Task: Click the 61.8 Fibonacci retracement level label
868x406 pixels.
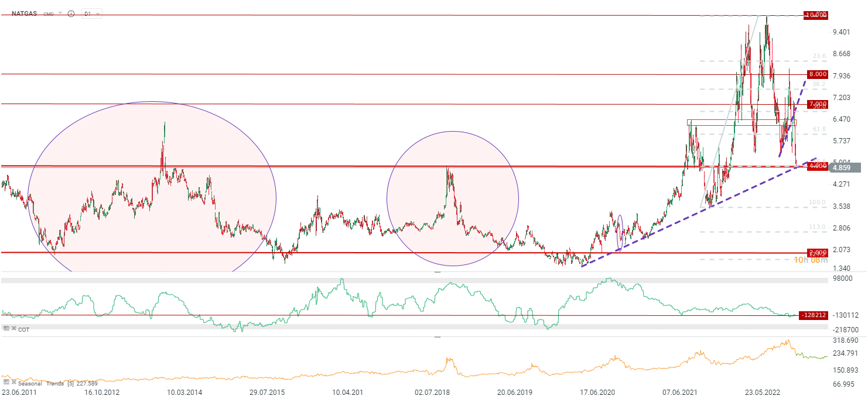Action: (x=819, y=129)
